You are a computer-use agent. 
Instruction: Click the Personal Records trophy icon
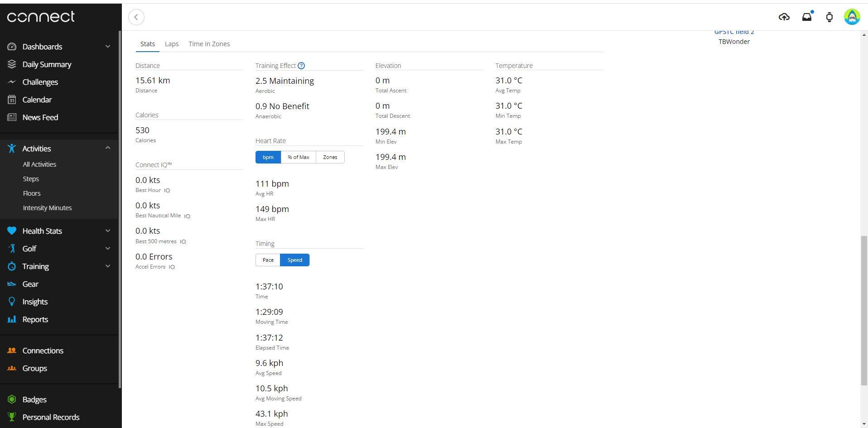pyautogui.click(x=12, y=417)
